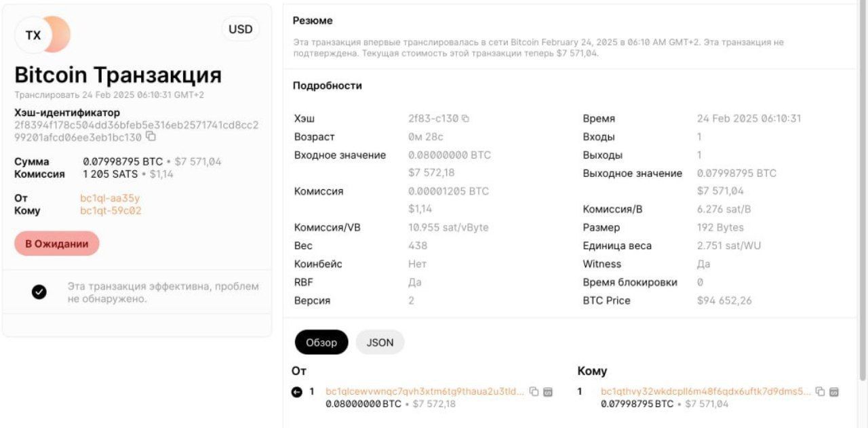Switch to the Обзор tab
This screenshot has height=428, width=868.
click(321, 342)
